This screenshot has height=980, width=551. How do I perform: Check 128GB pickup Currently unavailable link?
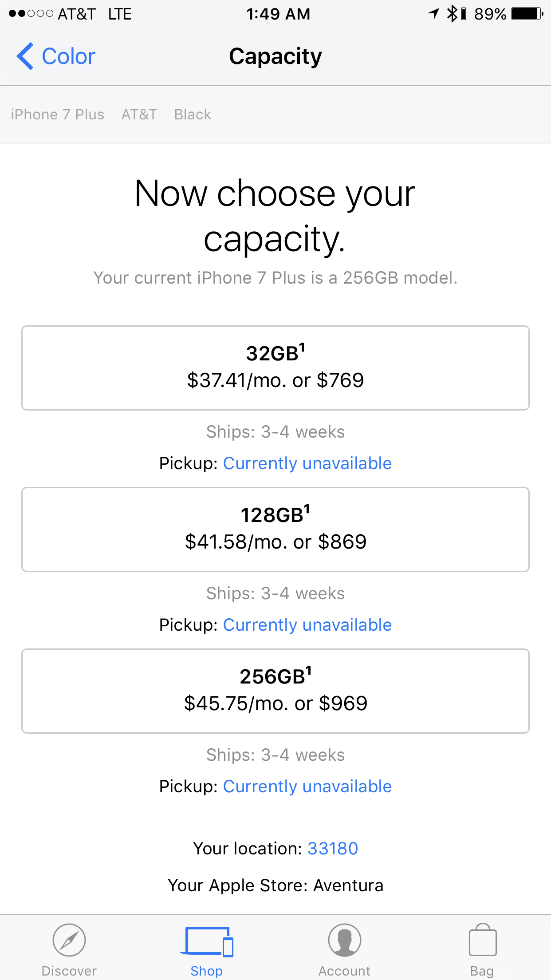pos(307,625)
